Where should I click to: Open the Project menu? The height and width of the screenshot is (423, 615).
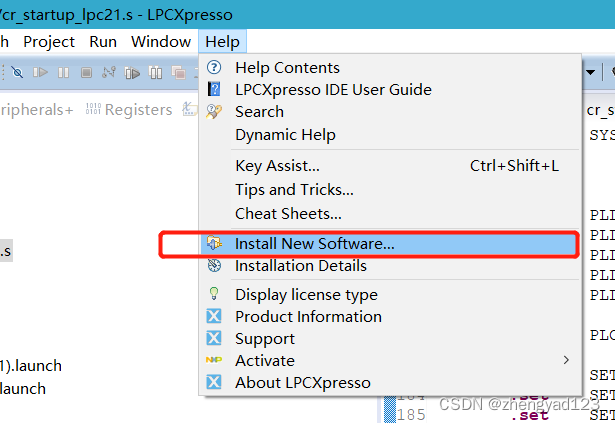tap(49, 41)
